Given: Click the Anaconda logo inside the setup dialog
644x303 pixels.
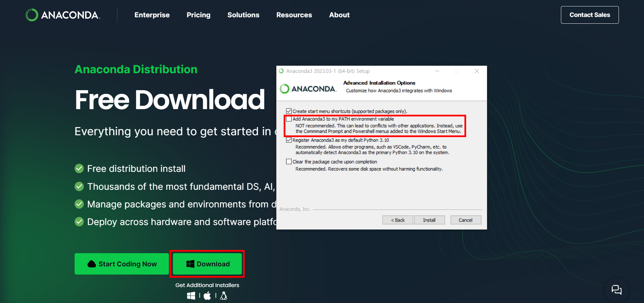Looking at the screenshot, I should point(308,89).
